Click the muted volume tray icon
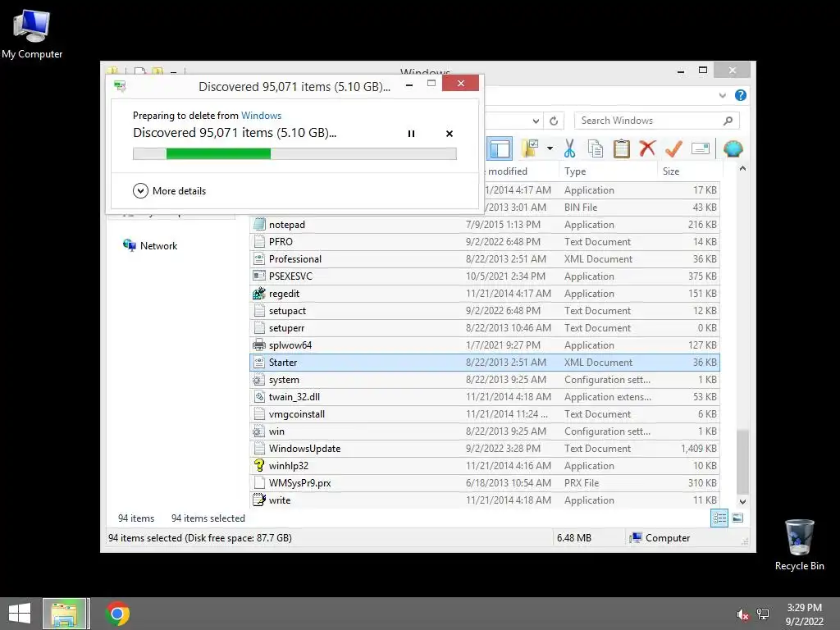 743,614
